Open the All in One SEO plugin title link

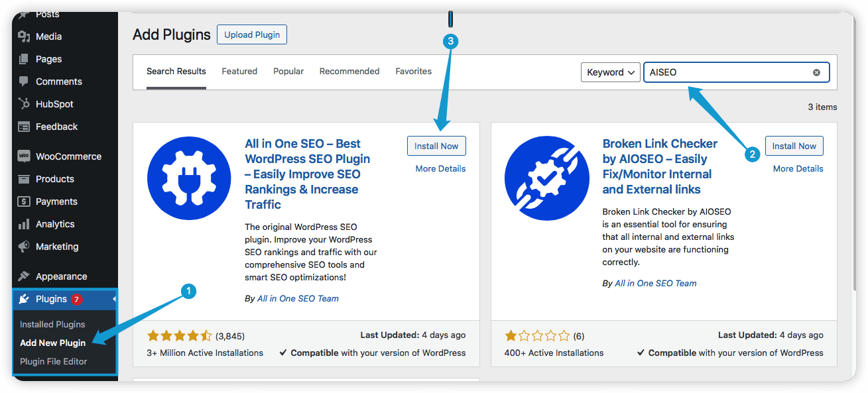click(x=307, y=174)
